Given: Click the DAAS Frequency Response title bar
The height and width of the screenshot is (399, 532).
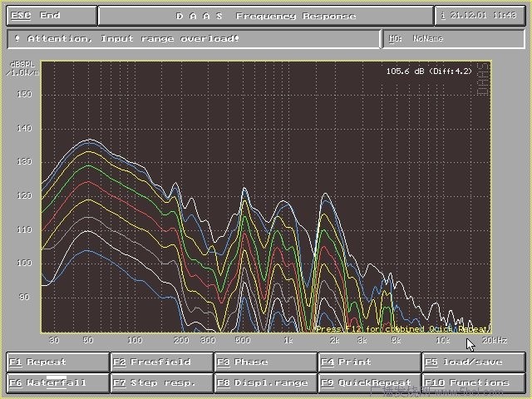Looking at the screenshot, I should coord(265,16).
